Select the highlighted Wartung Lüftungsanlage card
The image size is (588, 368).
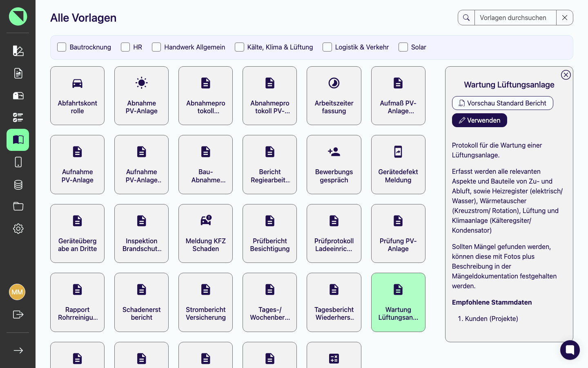pos(398,302)
